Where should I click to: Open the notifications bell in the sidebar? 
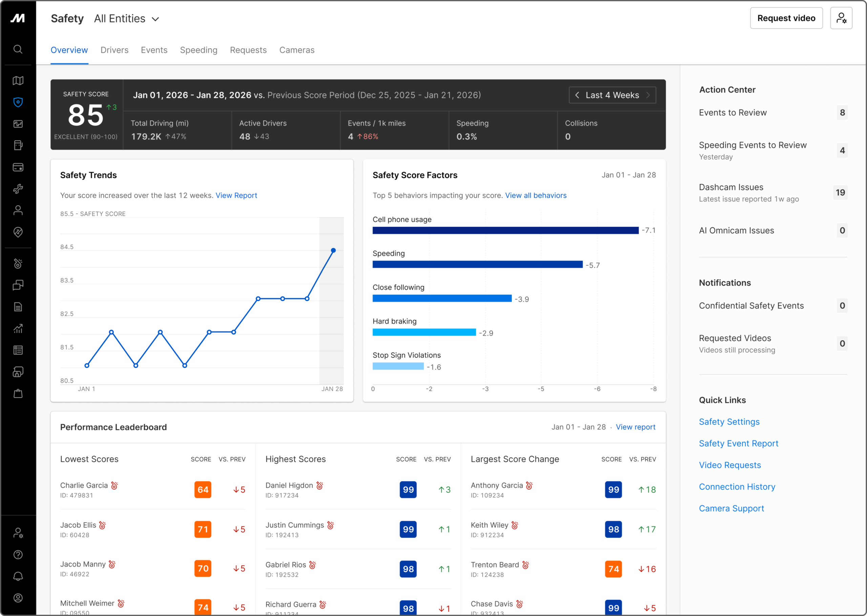point(18,576)
